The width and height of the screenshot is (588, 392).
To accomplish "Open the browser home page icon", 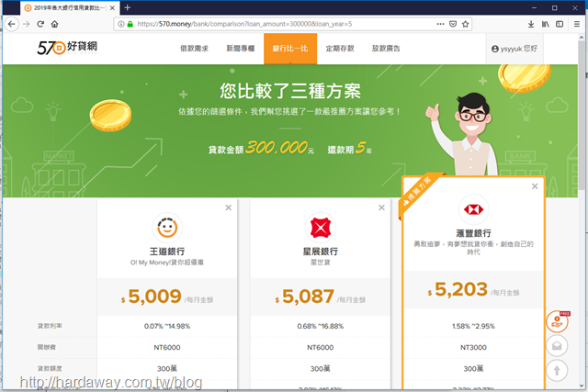I will (x=55, y=24).
